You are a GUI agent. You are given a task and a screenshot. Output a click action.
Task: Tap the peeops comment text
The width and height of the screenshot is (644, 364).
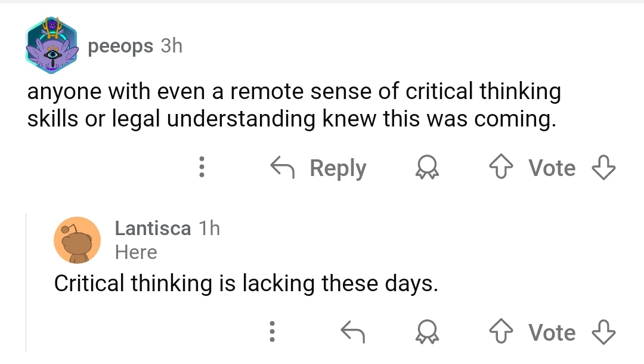click(x=292, y=106)
